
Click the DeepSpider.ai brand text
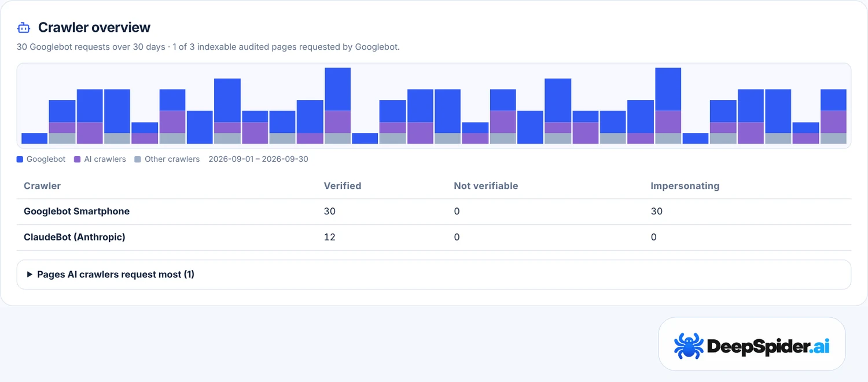[x=768, y=347]
